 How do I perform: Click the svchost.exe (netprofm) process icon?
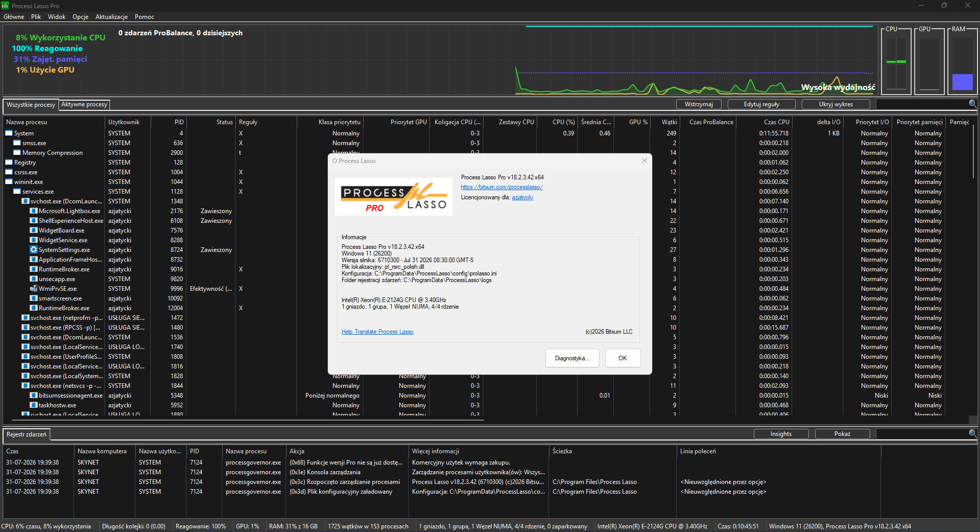26,318
